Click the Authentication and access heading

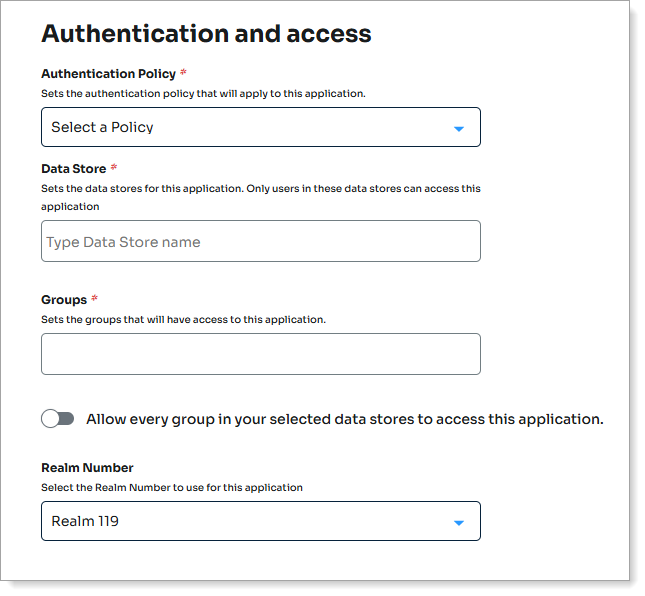pyautogui.click(x=206, y=34)
